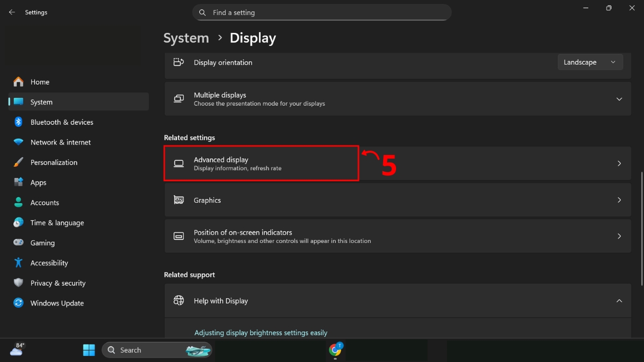Screen dimensions: 644x362
Task: Open the Accounts settings page
Action: [x=78, y=203]
